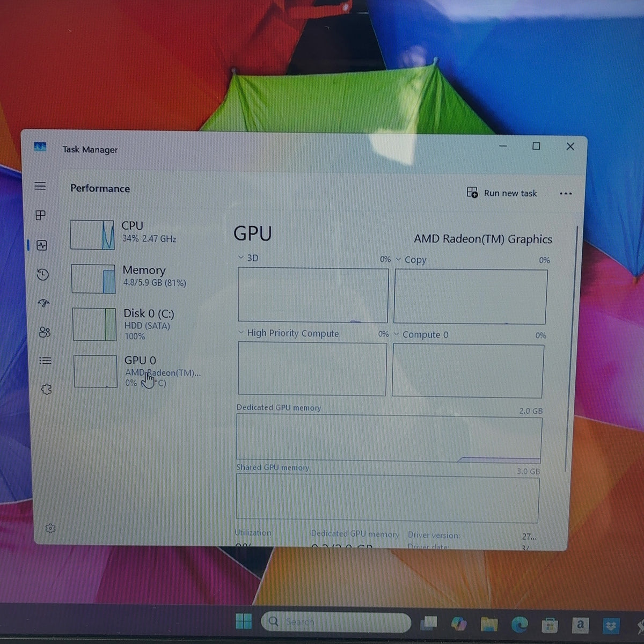Click the Compute 0 graph
The width and height of the screenshot is (644, 644).
(x=467, y=371)
